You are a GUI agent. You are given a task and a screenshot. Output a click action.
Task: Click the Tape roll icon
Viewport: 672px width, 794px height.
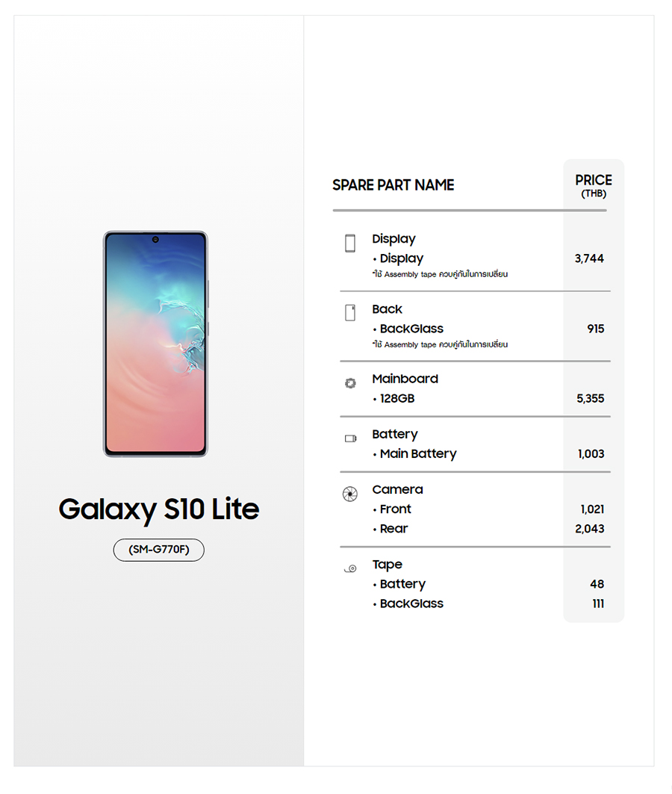point(350,569)
